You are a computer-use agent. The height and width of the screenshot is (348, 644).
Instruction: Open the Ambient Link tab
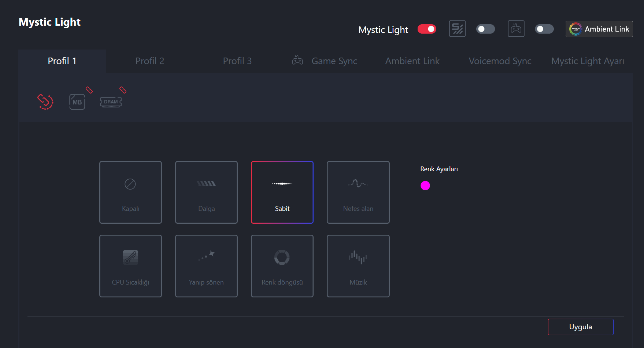(x=412, y=61)
